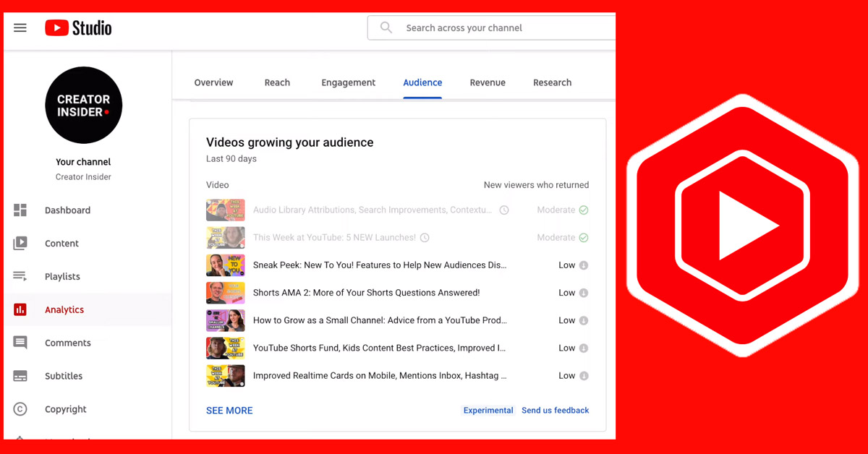Switch to the Reach tab
Image resolution: width=868 pixels, height=454 pixels.
(277, 82)
